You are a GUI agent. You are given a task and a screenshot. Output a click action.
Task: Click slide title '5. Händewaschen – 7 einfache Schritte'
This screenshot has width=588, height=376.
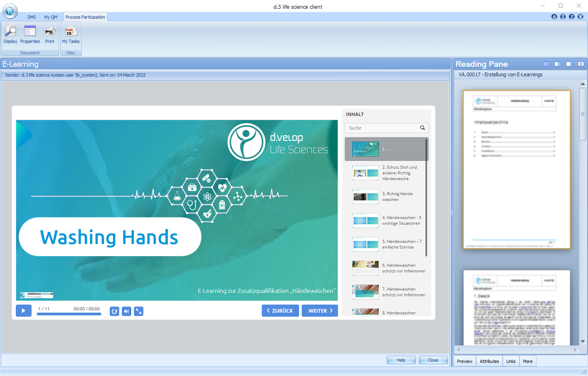[402, 244]
